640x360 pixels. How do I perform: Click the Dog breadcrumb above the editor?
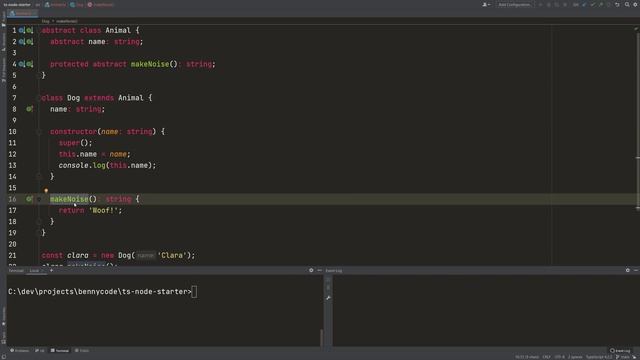click(45, 21)
